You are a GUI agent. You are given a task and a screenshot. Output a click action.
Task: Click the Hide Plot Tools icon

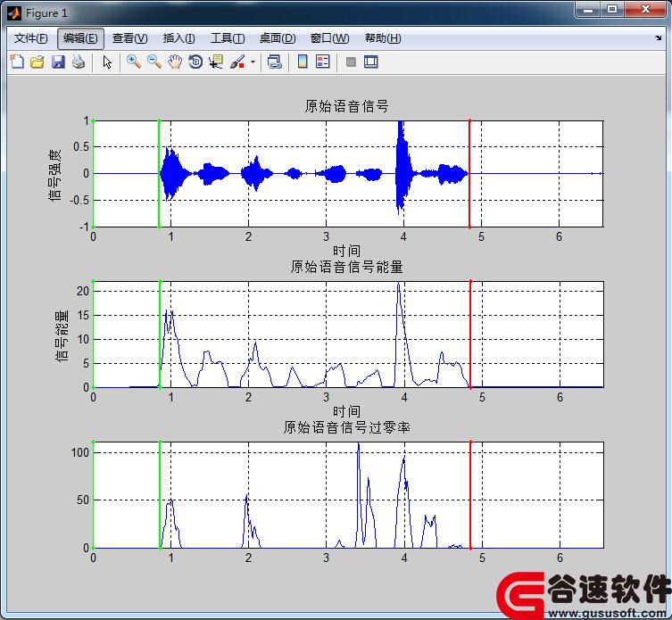[x=351, y=62]
